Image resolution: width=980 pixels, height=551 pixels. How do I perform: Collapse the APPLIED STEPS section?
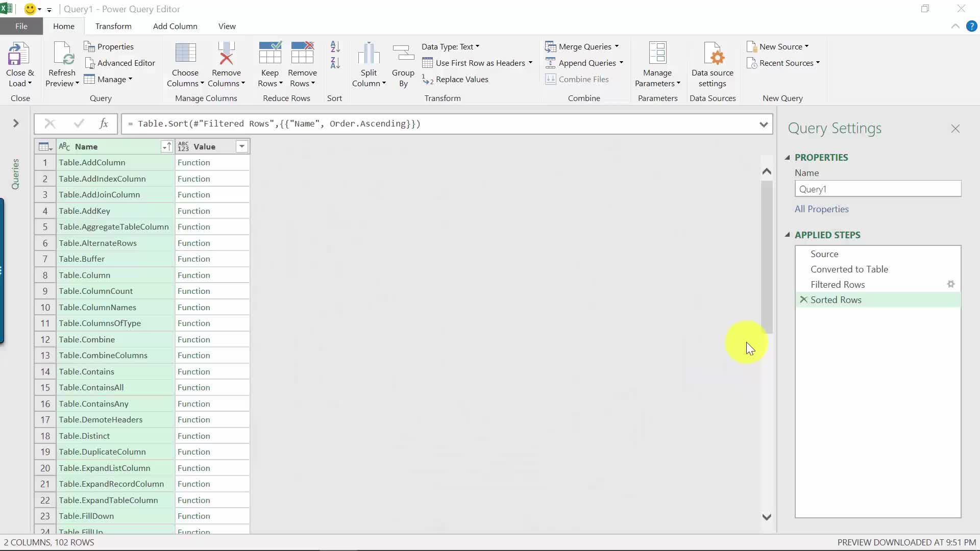(x=788, y=235)
